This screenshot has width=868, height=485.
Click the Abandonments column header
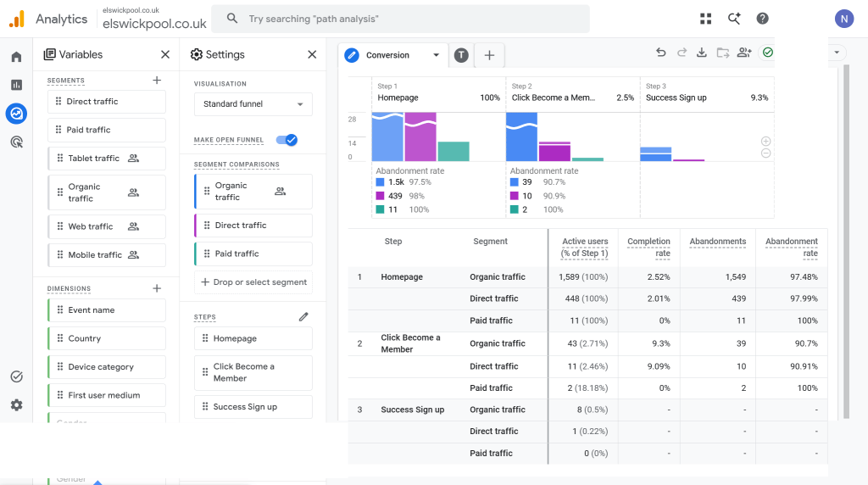tap(717, 242)
